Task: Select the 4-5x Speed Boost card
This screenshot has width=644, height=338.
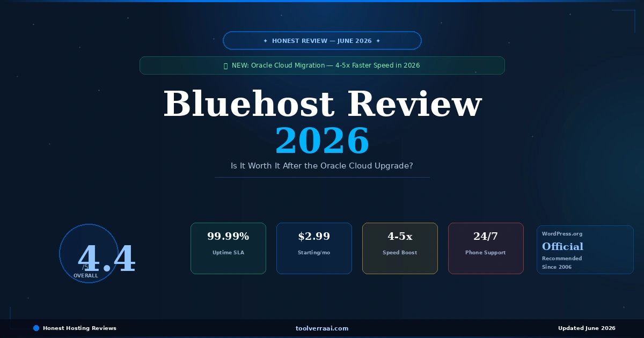Action: [x=400, y=248]
